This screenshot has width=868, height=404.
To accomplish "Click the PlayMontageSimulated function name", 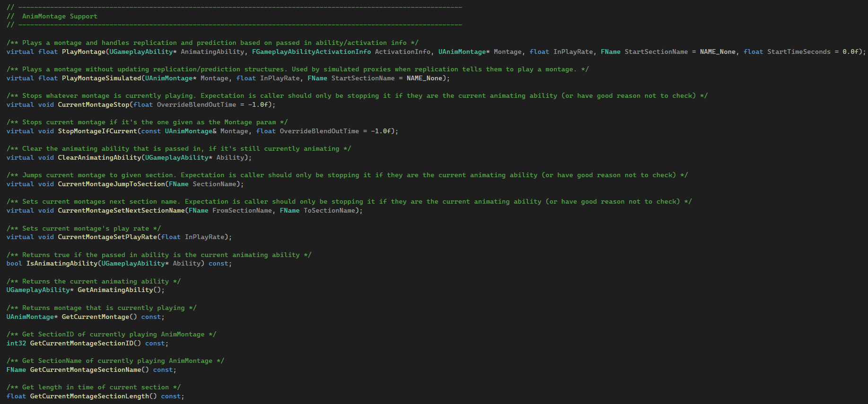I will [102, 78].
